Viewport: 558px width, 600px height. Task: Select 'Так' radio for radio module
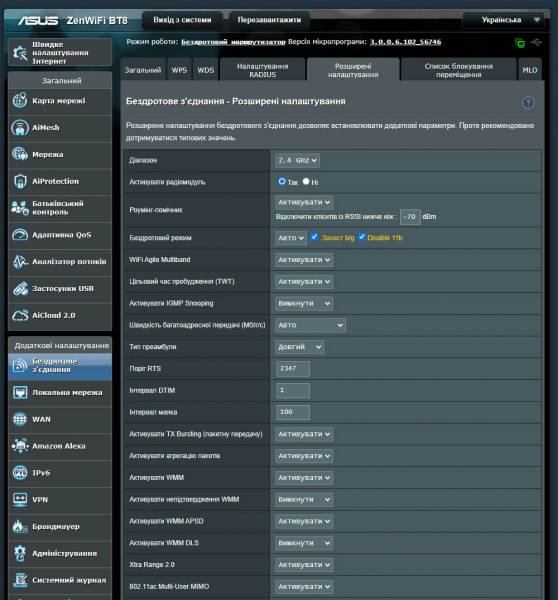[x=282, y=181]
